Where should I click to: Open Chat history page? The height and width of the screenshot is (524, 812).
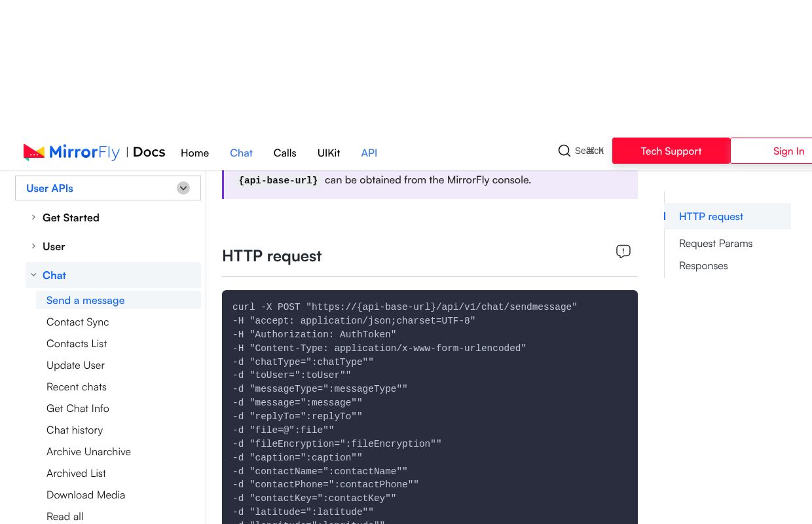click(75, 430)
